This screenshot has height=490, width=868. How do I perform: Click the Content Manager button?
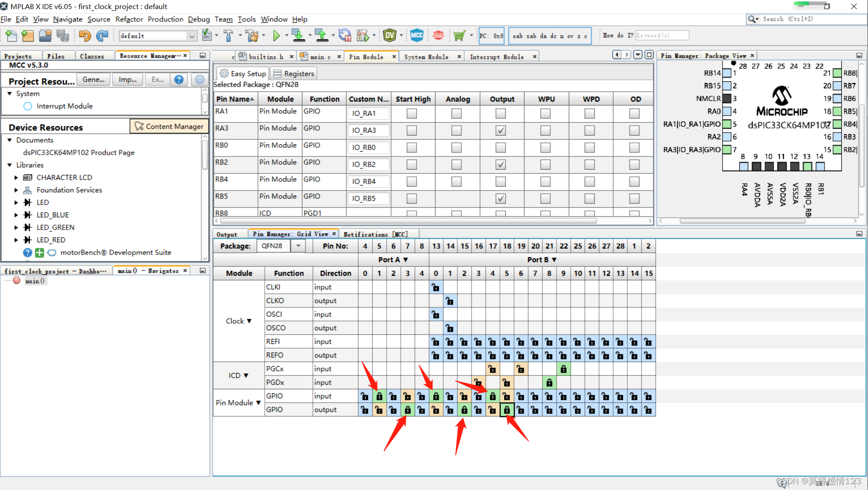point(170,126)
